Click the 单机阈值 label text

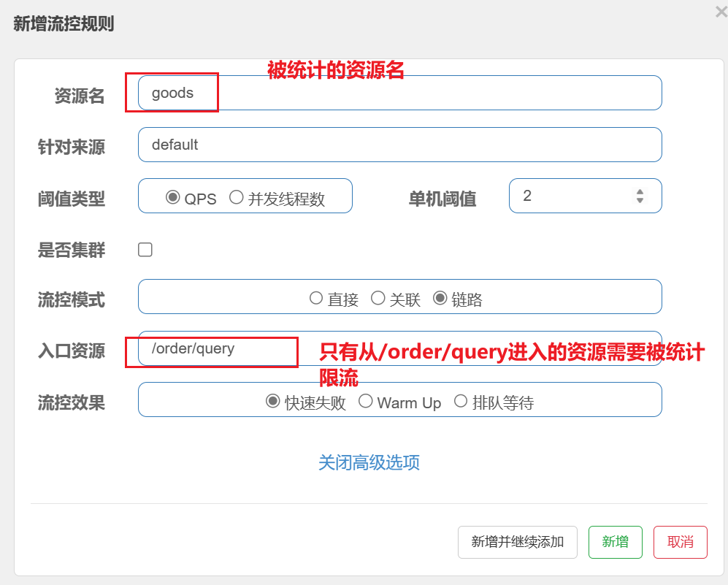tap(442, 199)
